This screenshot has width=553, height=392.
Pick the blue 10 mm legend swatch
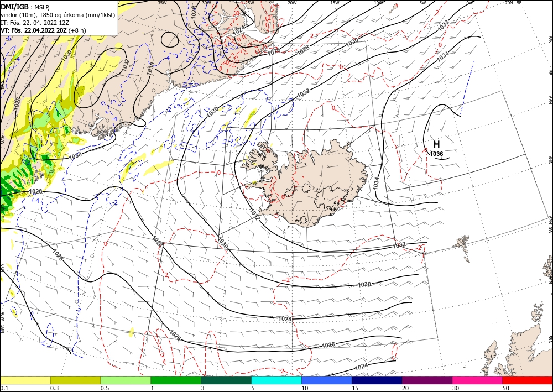(x=327, y=380)
